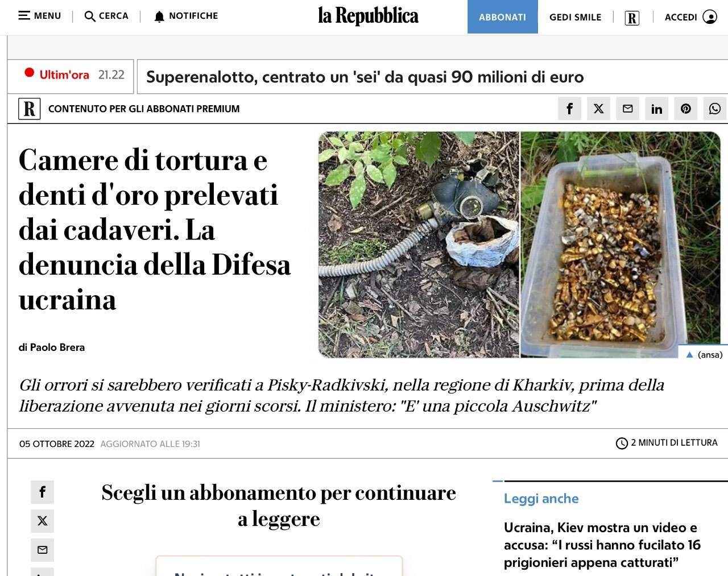
Task: Share on WhatsApp from top share bar
Action: [714, 109]
